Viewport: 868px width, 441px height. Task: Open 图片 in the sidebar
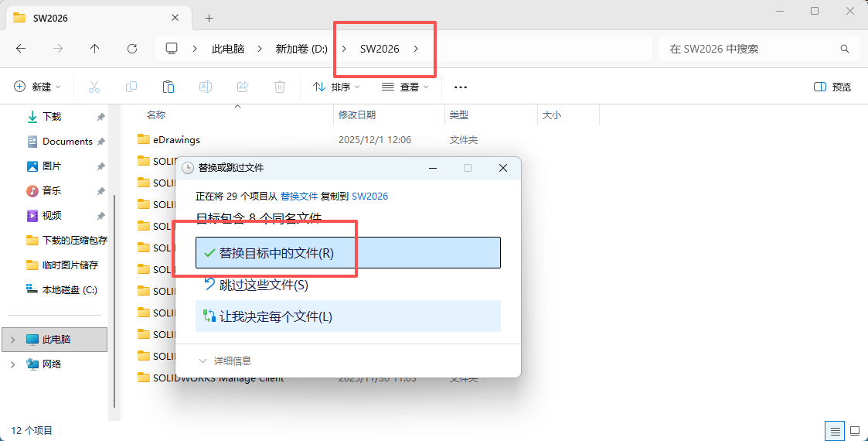[x=52, y=166]
